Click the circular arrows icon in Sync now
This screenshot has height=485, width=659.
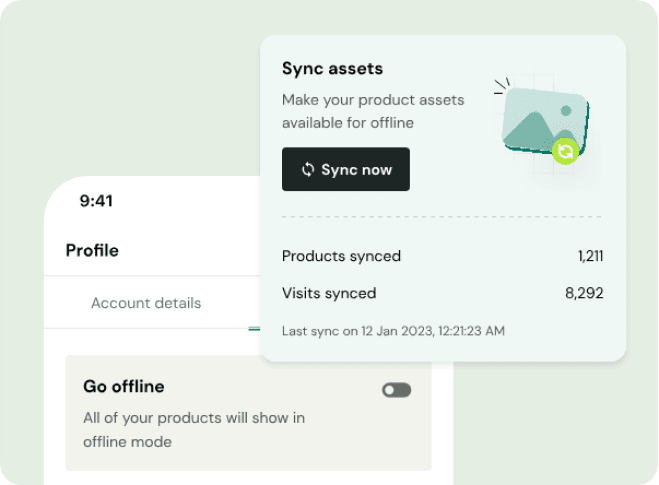308,169
